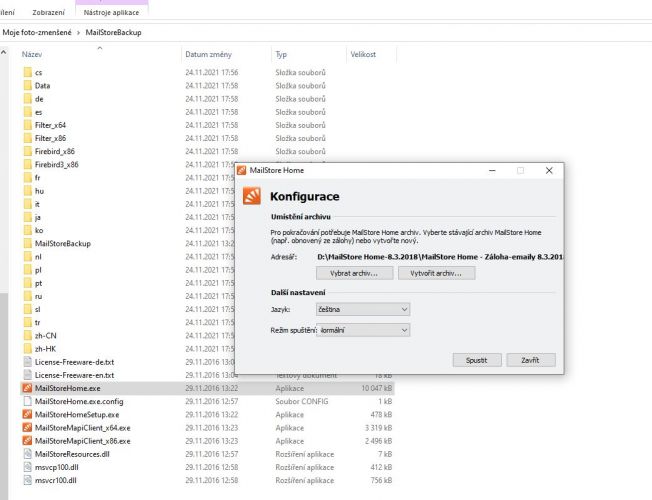652x500 pixels.
Task: Sort files by Datum změny column
Action: pyautogui.click(x=208, y=54)
